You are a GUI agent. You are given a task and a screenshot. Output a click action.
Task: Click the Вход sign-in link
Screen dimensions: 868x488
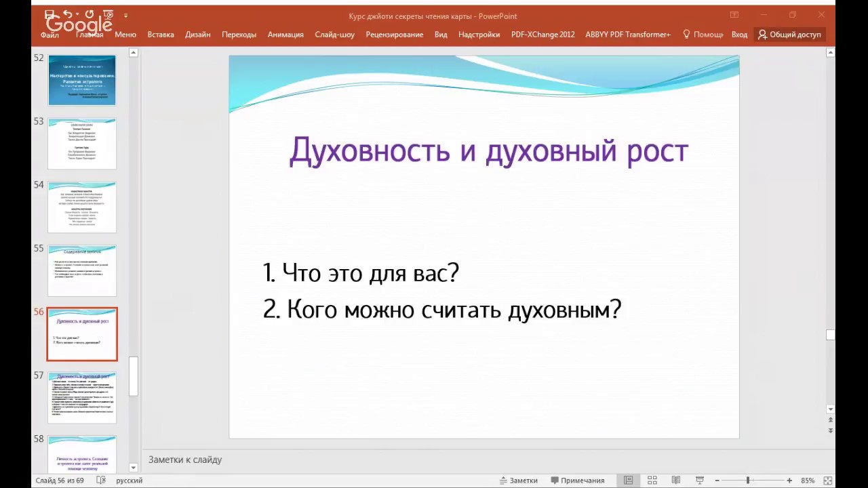[x=739, y=35]
